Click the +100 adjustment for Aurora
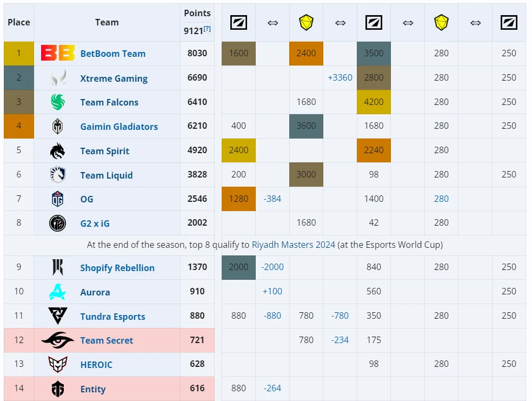This screenshot has width=532, height=401. click(272, 291)
